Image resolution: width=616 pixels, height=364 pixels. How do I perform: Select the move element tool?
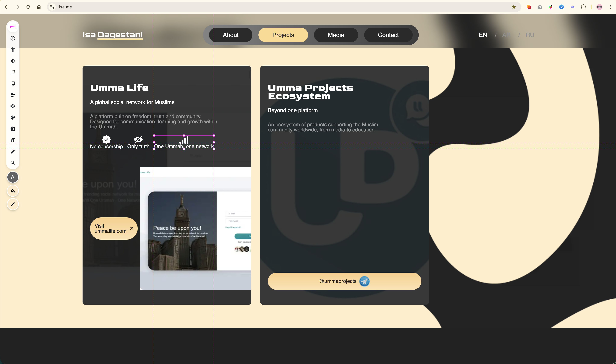[13, 61]
